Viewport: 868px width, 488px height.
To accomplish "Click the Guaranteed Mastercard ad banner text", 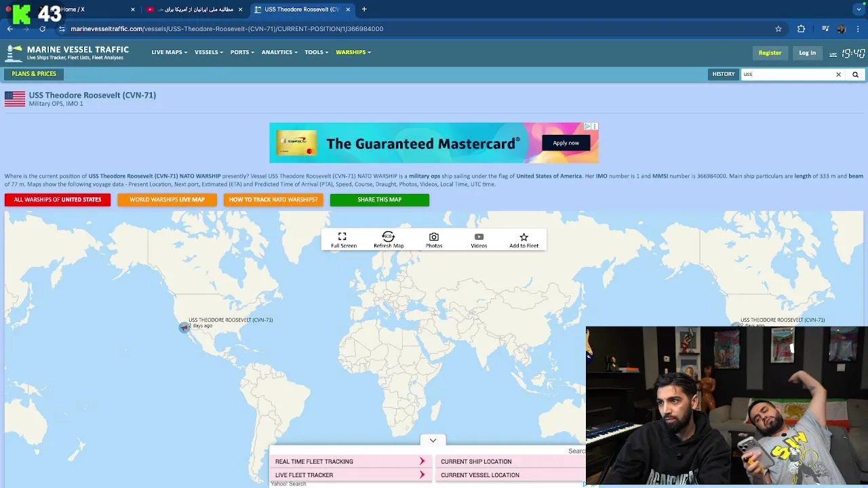I will coord(423,144).
